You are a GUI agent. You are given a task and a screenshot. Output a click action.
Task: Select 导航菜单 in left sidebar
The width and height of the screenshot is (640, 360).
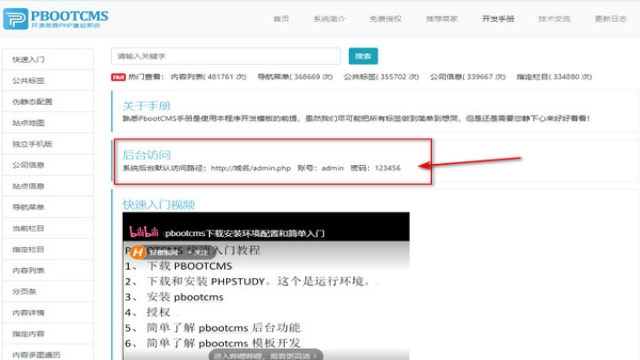pos(48,207)
